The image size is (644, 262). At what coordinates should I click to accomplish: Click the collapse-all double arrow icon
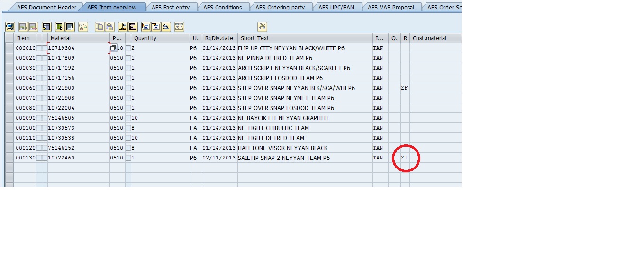(166, 27)
